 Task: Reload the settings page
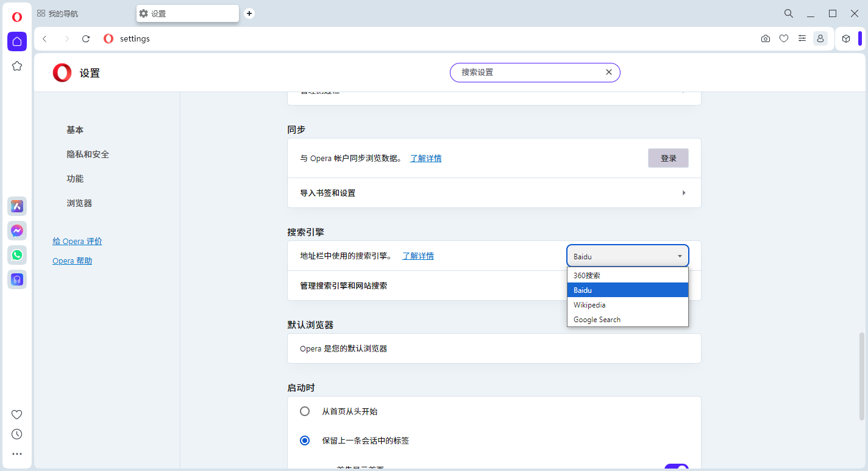pos(86,38)
